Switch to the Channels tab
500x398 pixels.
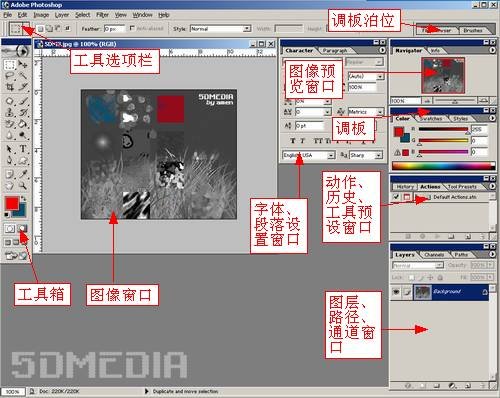tap(434, 254)
